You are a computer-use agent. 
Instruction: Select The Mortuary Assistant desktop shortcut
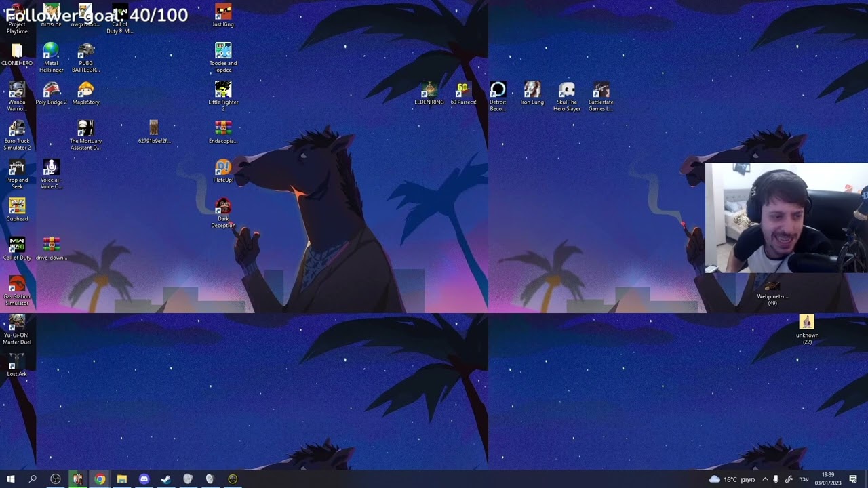[85, 136]
